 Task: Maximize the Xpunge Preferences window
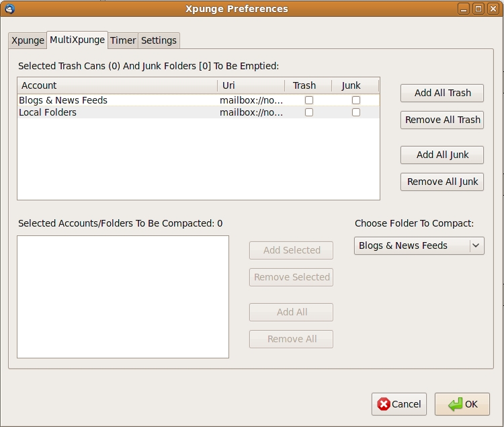point(478,9)
